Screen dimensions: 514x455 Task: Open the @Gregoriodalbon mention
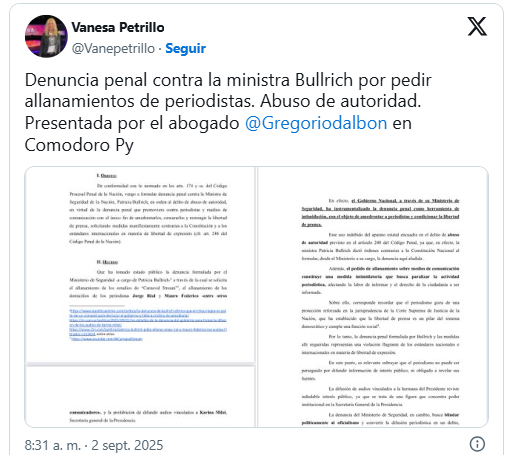[x=316, y=123]
